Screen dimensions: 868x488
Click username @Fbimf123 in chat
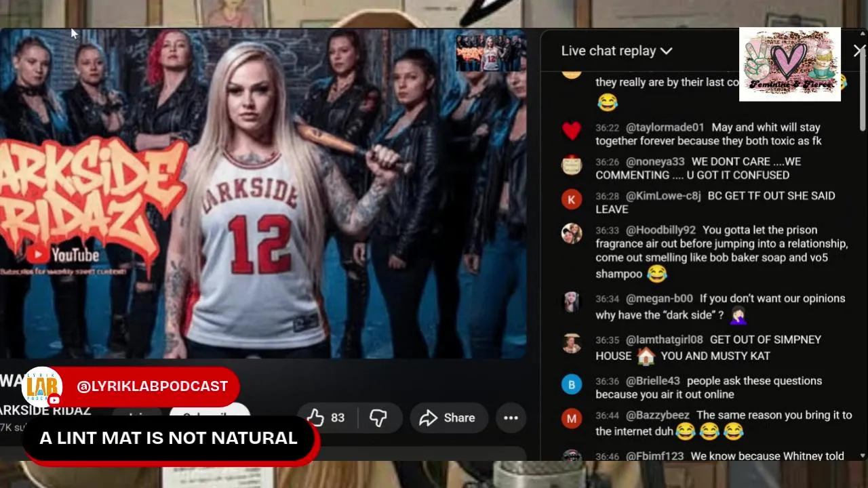(654, 456)
